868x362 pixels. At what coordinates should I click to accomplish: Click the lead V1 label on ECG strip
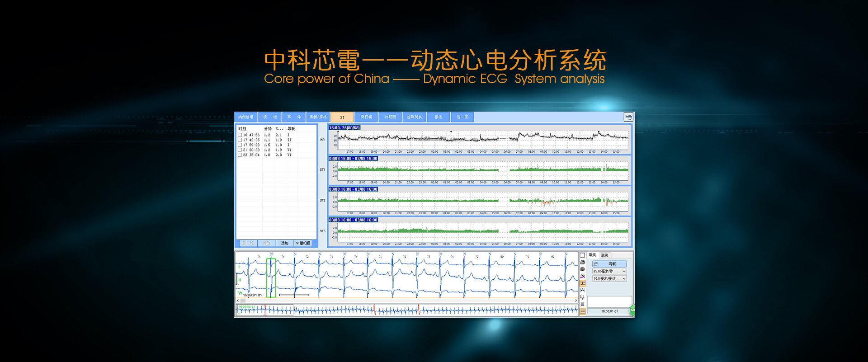click(x=240, y=293)
